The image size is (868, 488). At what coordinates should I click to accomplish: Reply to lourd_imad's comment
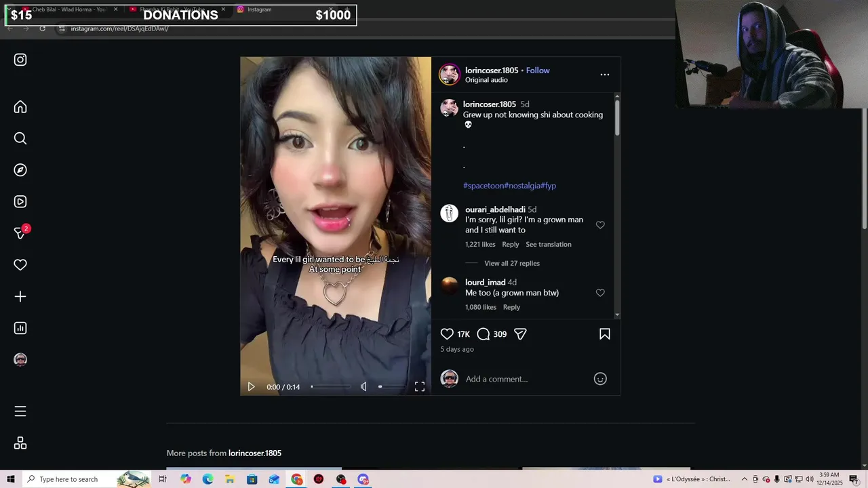(511, 307)
